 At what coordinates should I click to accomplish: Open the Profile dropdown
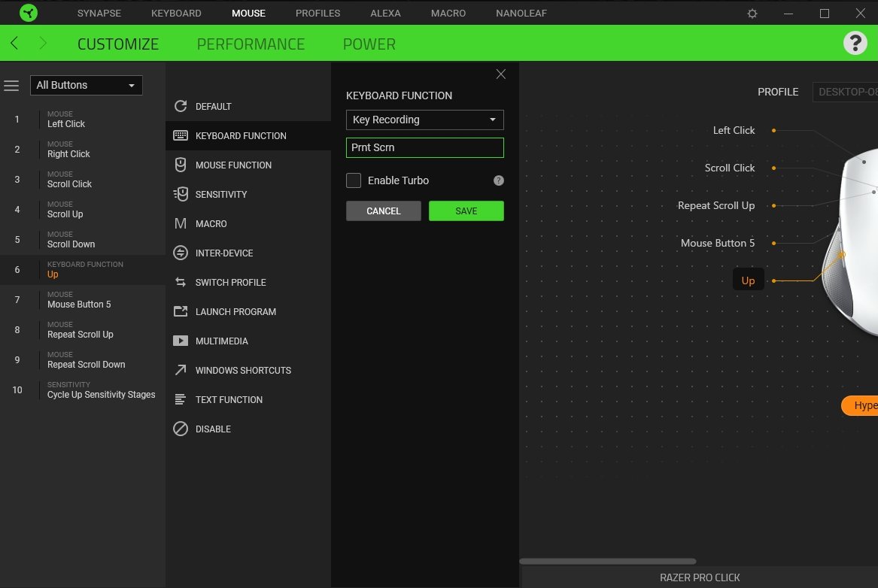pos(846,92)
